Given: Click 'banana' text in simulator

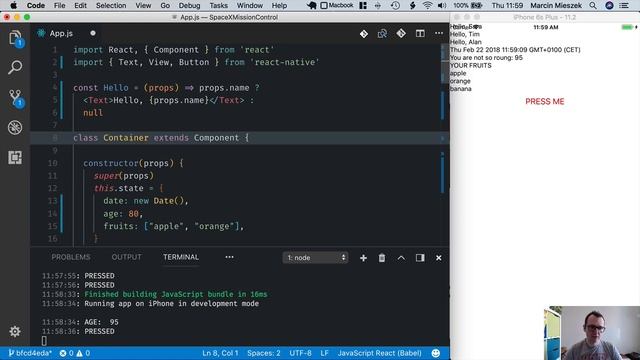Looking at the screenshot, I should click(x=461, y=89).
